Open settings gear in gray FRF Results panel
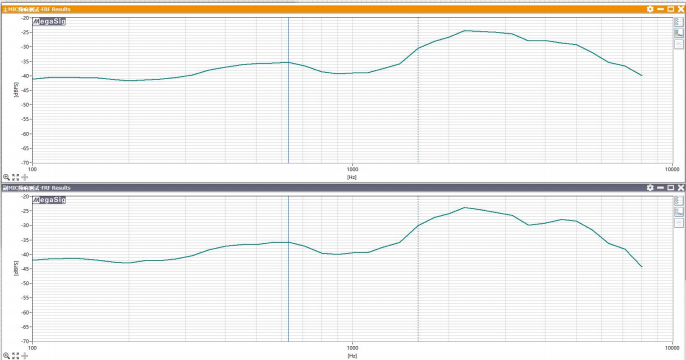686x360 pixels. (x=650, y=188)
